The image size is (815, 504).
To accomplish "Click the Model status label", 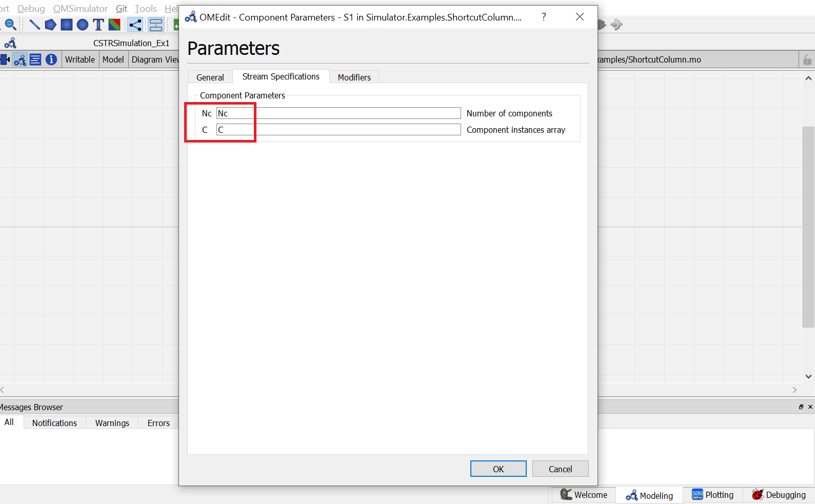I will click(113, 59).
